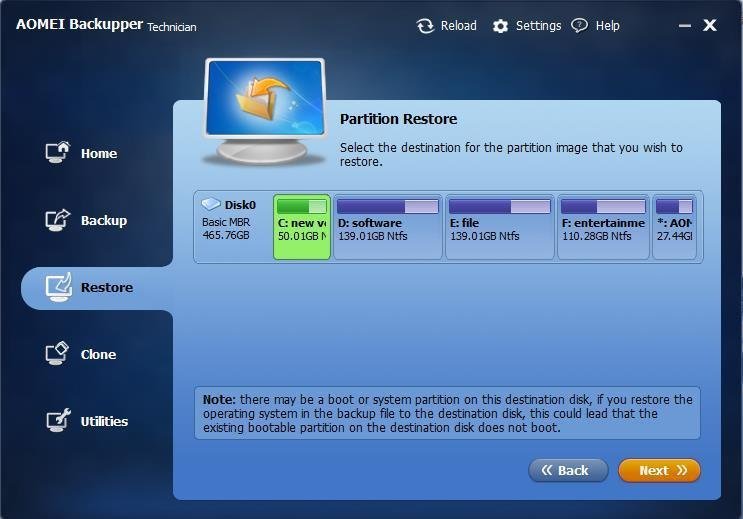Select the F: entertainment partition
Image resolution: width=743 pixels, height=519 pixels.
coord(603,227)
